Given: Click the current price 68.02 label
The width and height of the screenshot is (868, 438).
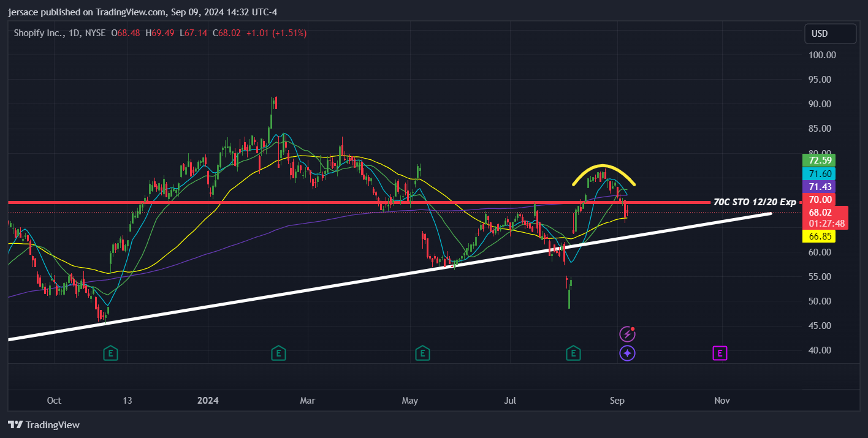Looking at the screenshot, I should coord(826,218).
